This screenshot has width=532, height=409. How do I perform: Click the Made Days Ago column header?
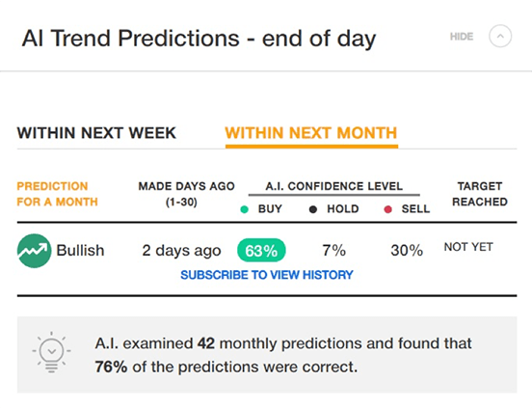pyautogui.click(x=186, y=194)
